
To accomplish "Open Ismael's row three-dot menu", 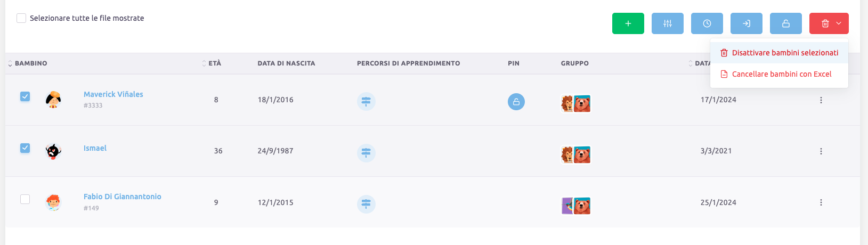I will click(x=821, y=151).
